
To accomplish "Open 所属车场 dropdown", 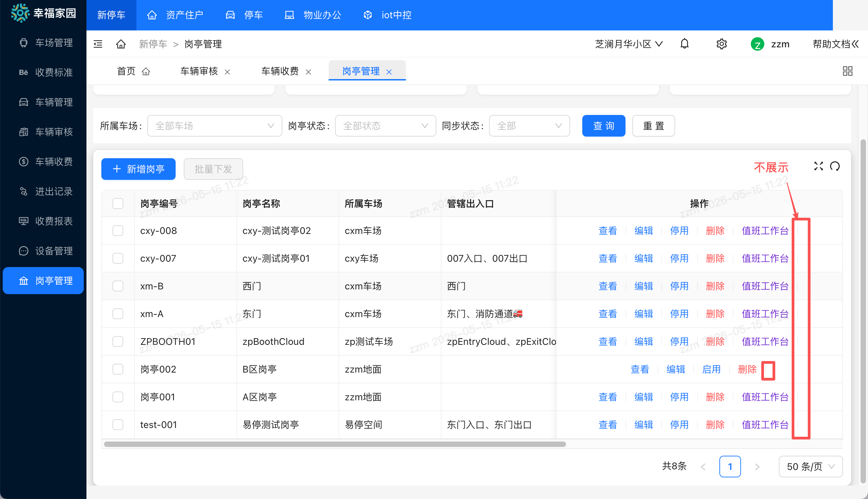I will point(214,126).
